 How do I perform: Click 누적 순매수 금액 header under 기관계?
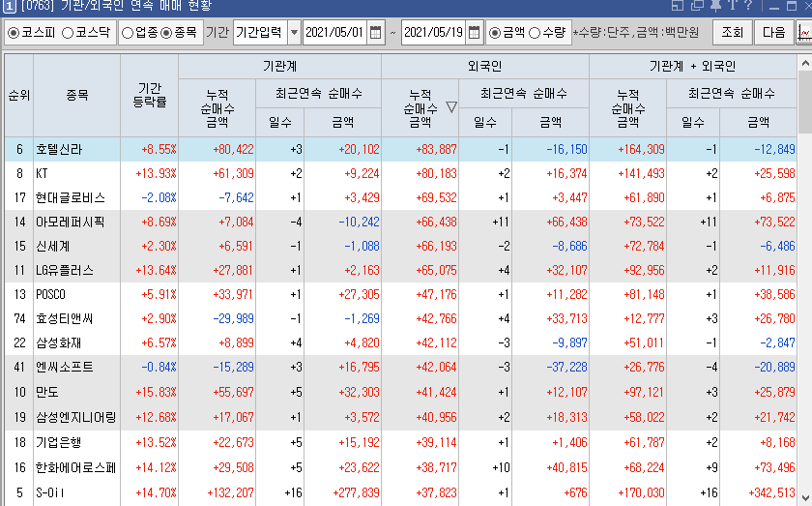pos(217,107)
